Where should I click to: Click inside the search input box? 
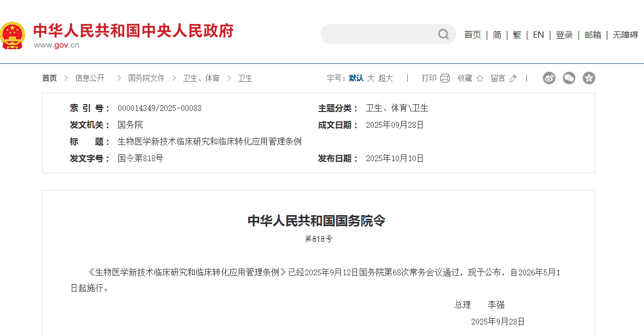click(382, 34)
